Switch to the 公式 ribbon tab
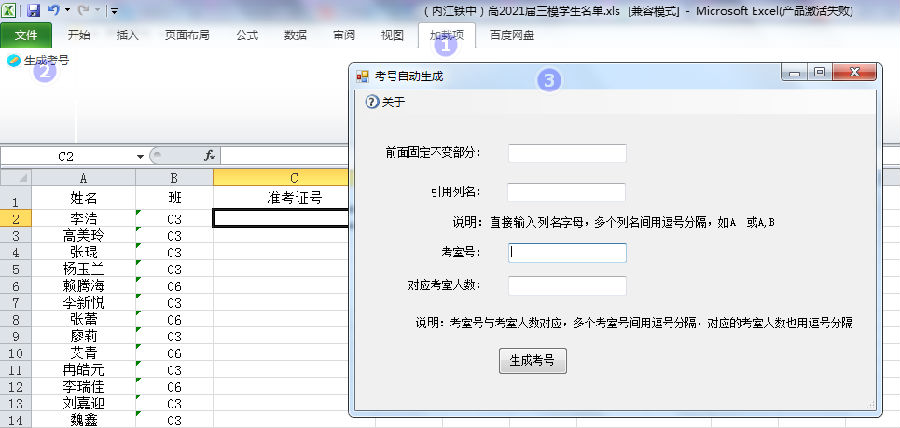 pos(247,35)
